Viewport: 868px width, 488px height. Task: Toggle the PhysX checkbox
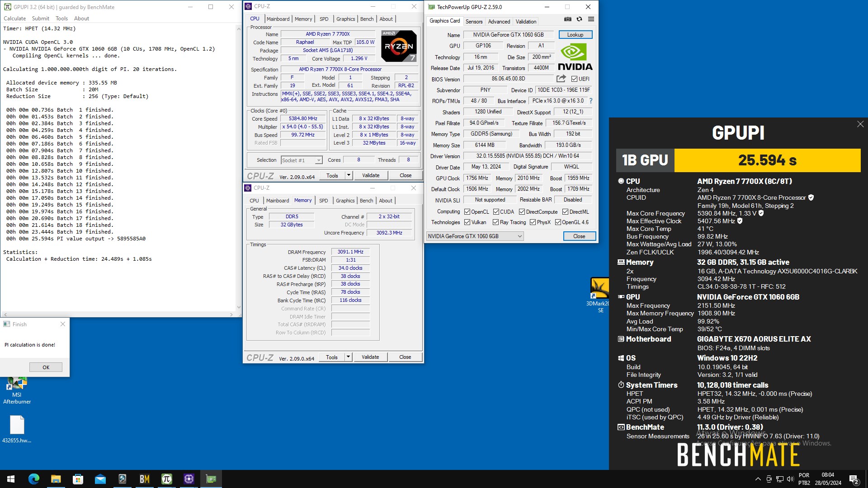click(x=533, y=222)
